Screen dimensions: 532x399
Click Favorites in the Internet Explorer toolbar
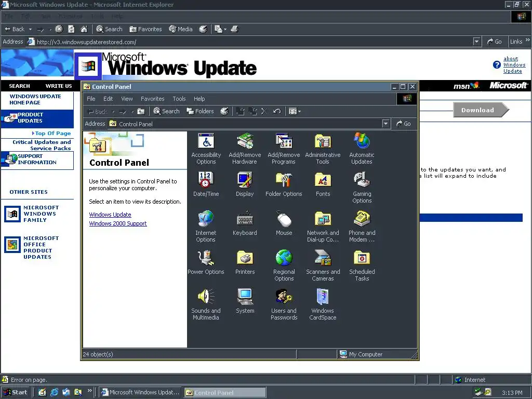tap(145, 29)
